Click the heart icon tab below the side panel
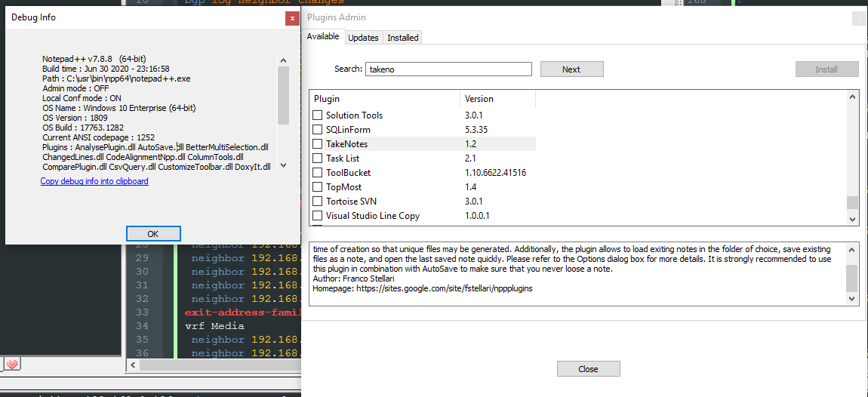The height and width of the screenshot is (397, 868). pyautogui.click(x=12, y=364)
